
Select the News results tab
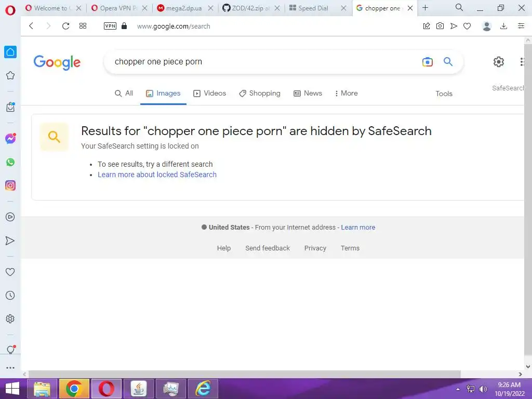[308, 94]
